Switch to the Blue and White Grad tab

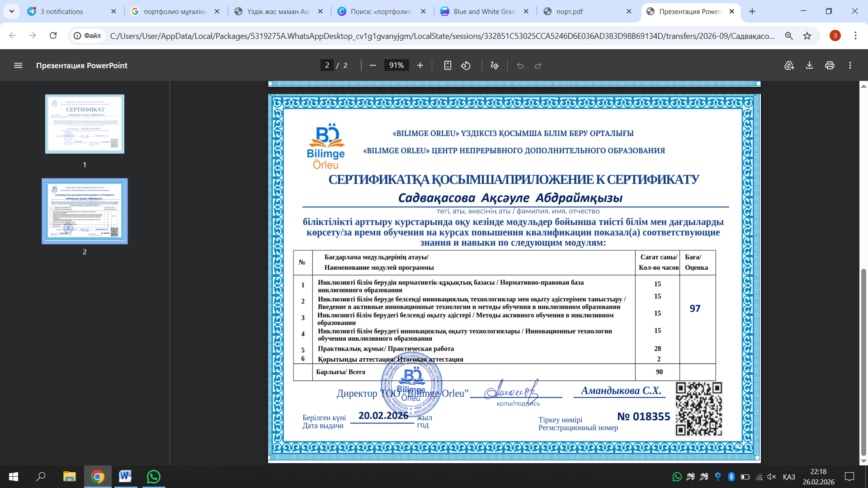pos(484,11)
